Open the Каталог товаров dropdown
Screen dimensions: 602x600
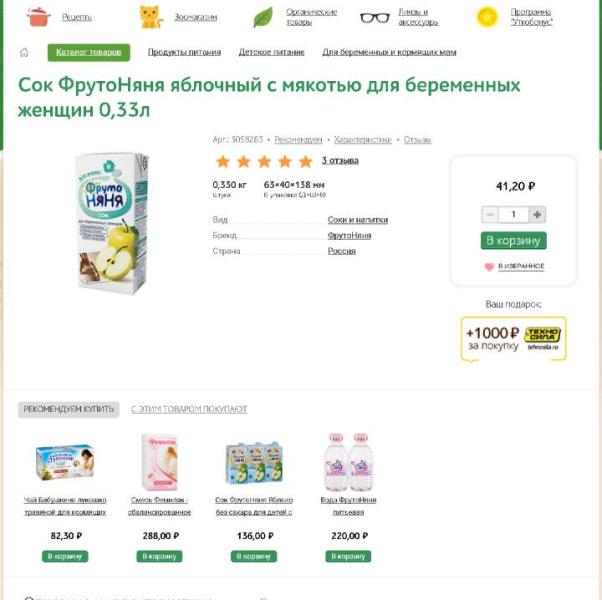(x=88, y=52)
